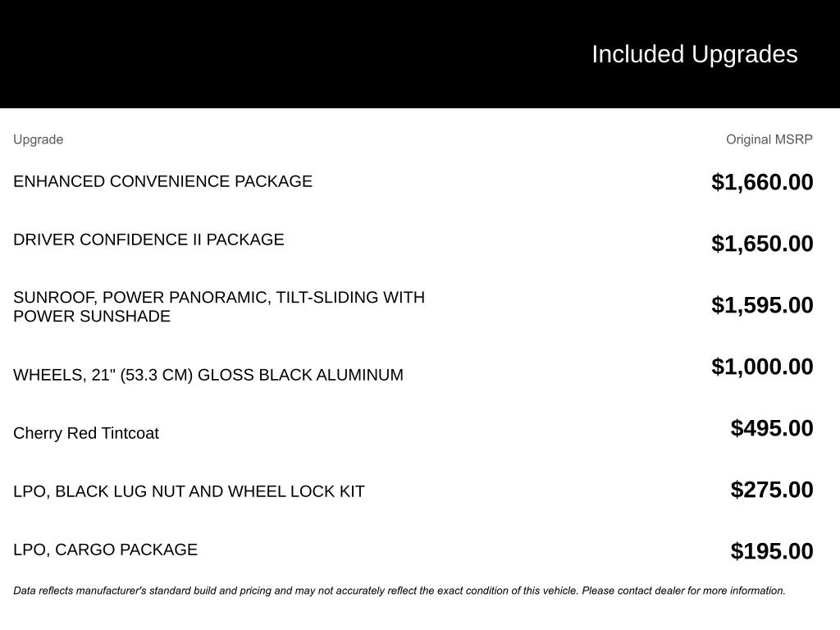Image resolution: width=840 pixels, height=630 pixels.
Task: Click the $1,595.00 sunroof price
Action: pos(762,305)
